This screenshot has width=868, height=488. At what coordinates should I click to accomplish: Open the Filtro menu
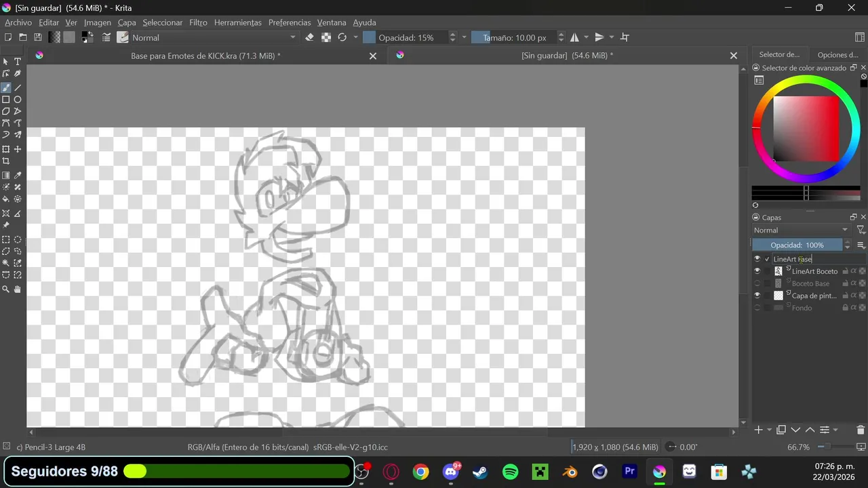click(x=198, y=22)
